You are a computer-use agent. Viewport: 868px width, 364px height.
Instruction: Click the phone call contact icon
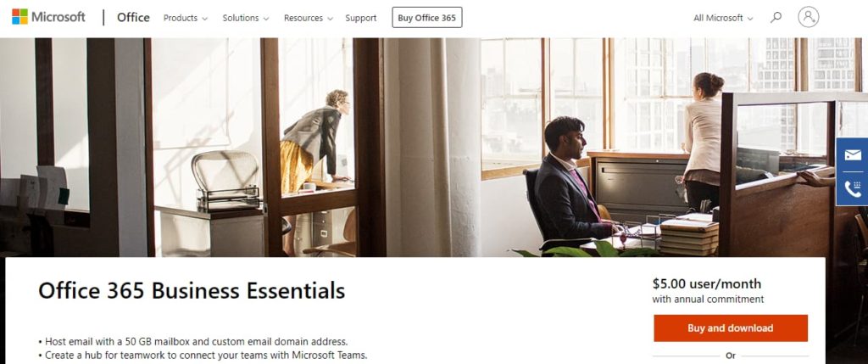853,189
